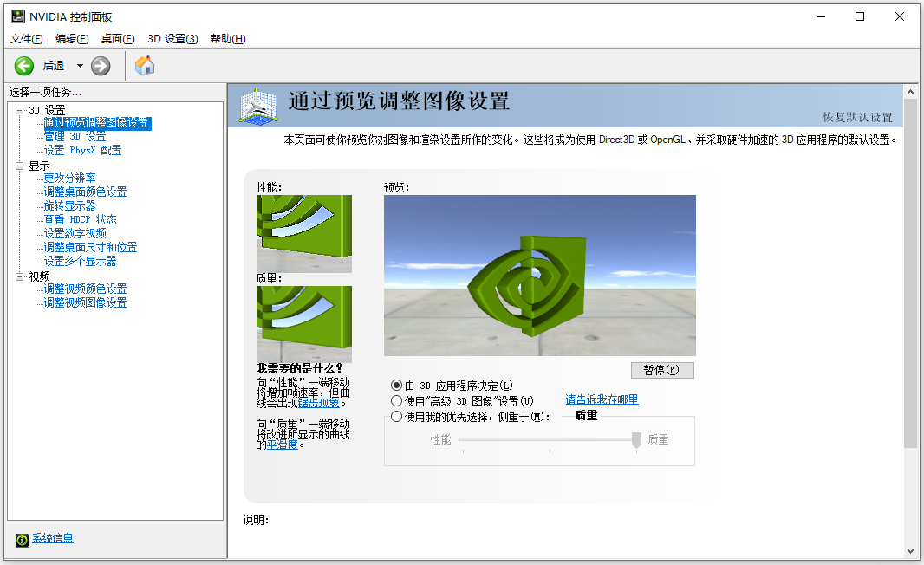
Task: Open the 请告诉我在哪里 link
Action: 602,399
